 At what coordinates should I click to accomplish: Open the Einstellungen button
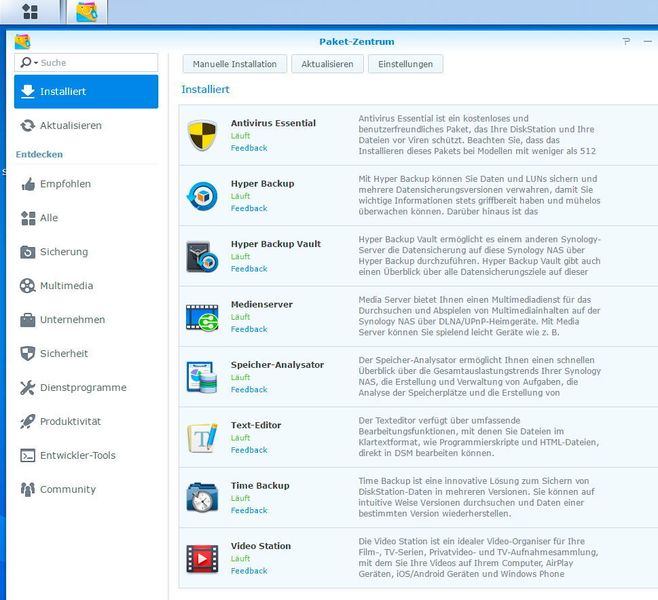tap(405, 64)
